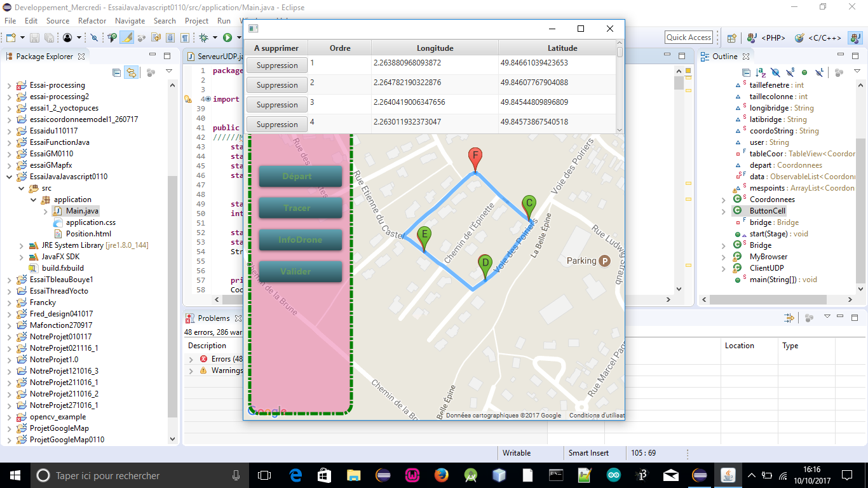Click map marker F
The width and height of the screenshot is (868, 488).
[475, 159]
